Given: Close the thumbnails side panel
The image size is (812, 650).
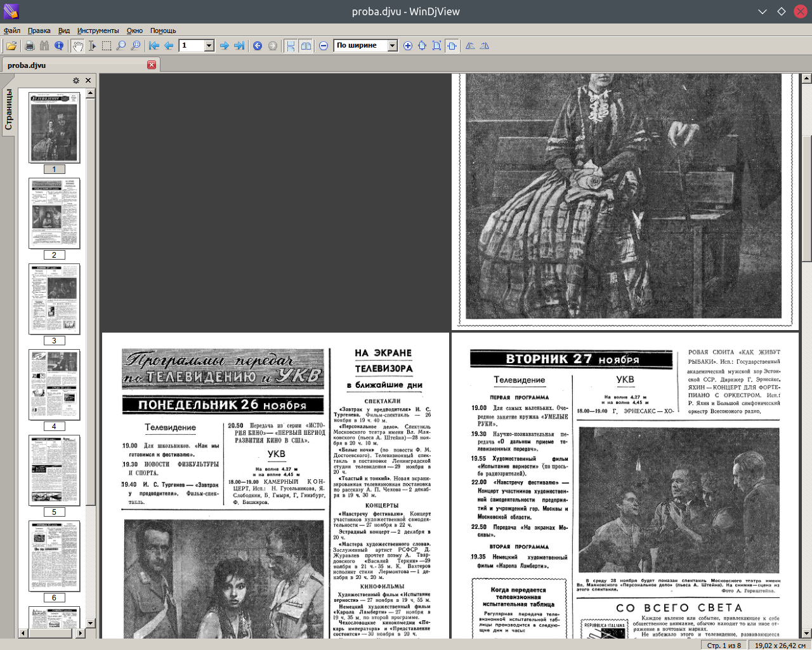Looking at the screenshot, I should click(88, 81).
